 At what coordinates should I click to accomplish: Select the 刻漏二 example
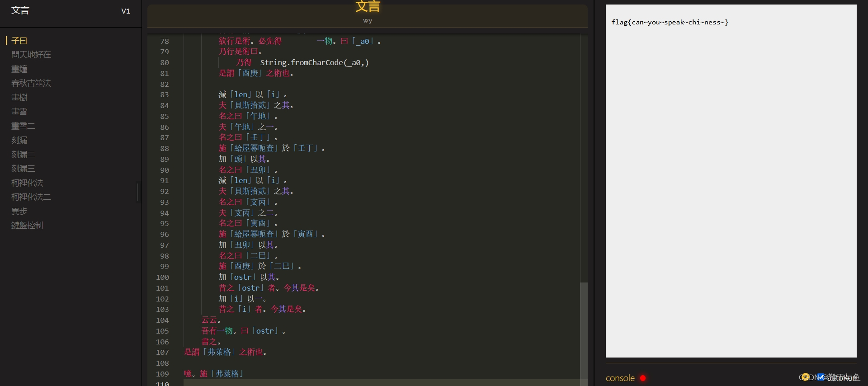(x=23, y=155)
